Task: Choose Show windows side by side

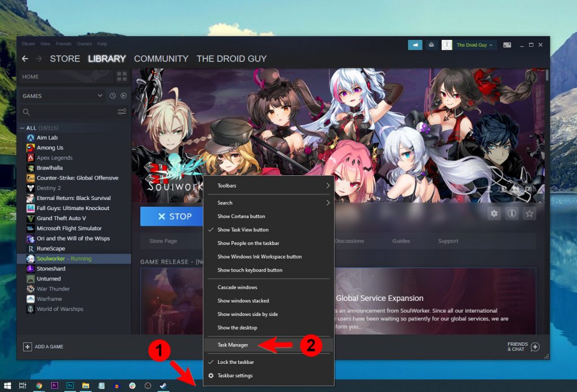Action: point(269,314)
